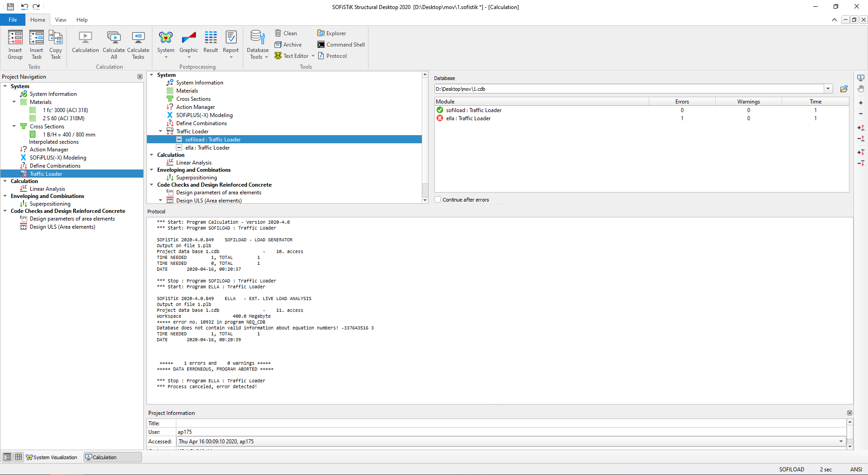Viewport: 868px width, 475px height.
Task: Click the hand stop icon on right sidebar
Action: [x=861, y=89]
